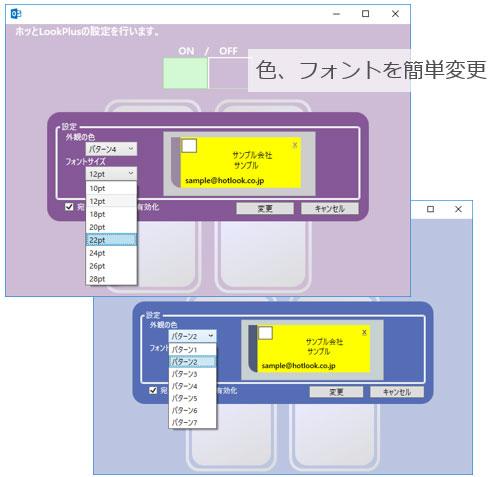Screen dimensions: 495x477
Task: Turn on the green ON switch
Action: coord(185,73)
